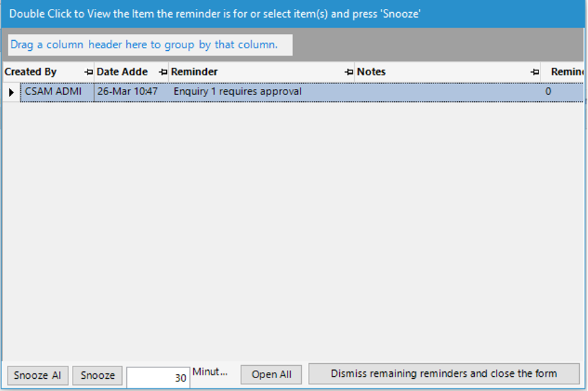The height and width of the screenshot is (391, 588).
Task: Click the row indicator arrow of first row
Action: coord(11,92)
